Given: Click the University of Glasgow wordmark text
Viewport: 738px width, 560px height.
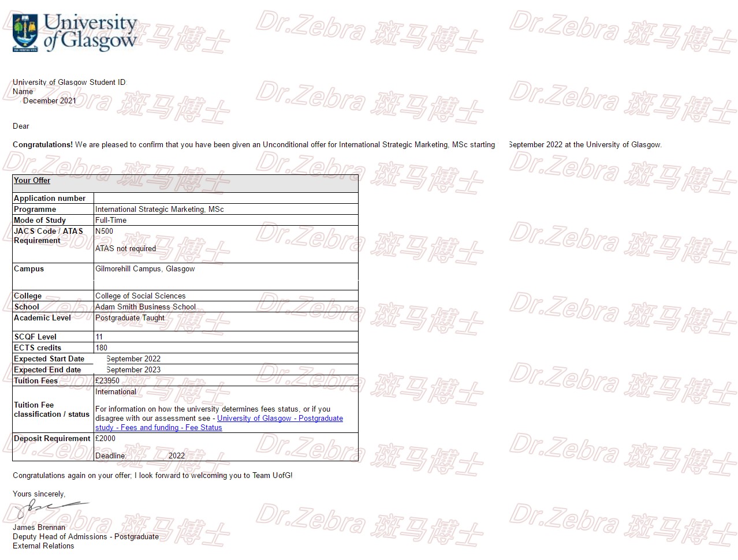Looking at the screenshot, I should click(x=90, y=32).
